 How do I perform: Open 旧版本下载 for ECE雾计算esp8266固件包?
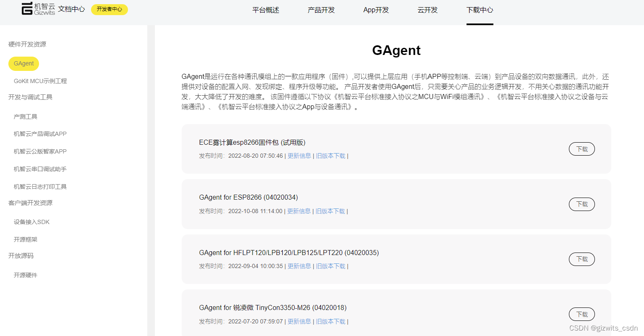tap(331, 156)
